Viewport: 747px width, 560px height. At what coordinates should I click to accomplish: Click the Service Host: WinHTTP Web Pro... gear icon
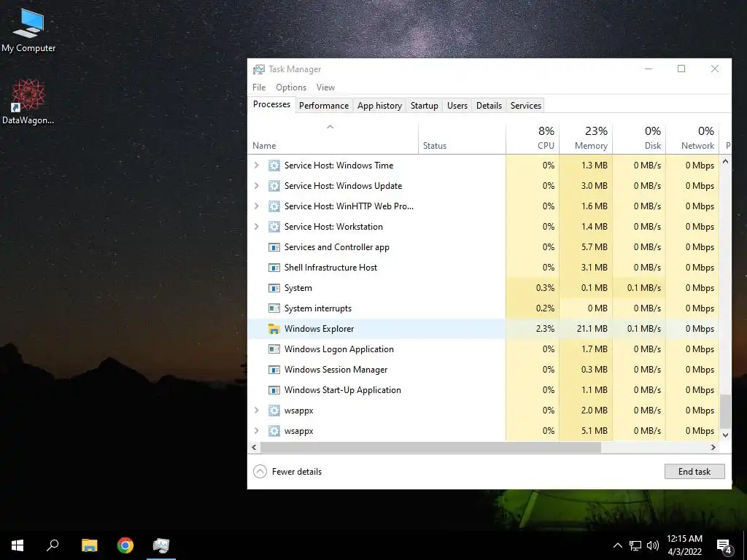(x=274, y=206)
